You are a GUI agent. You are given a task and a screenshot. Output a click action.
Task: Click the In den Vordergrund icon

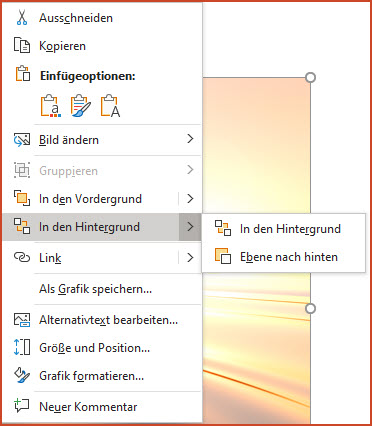22,198
